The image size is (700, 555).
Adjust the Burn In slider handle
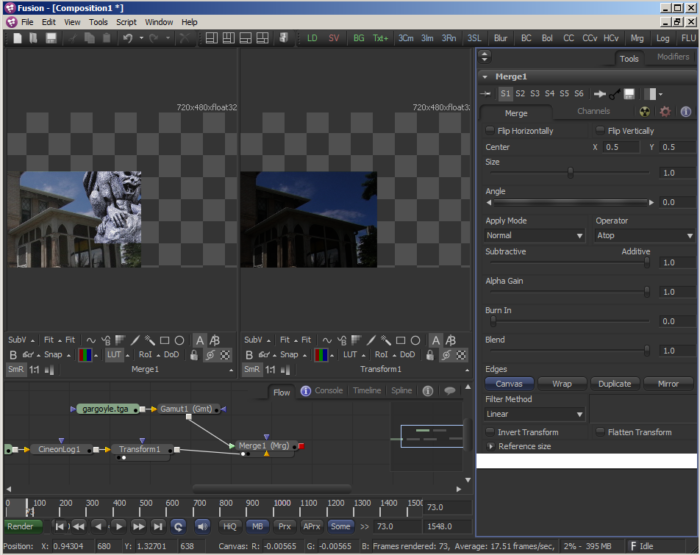click(493, 321)
